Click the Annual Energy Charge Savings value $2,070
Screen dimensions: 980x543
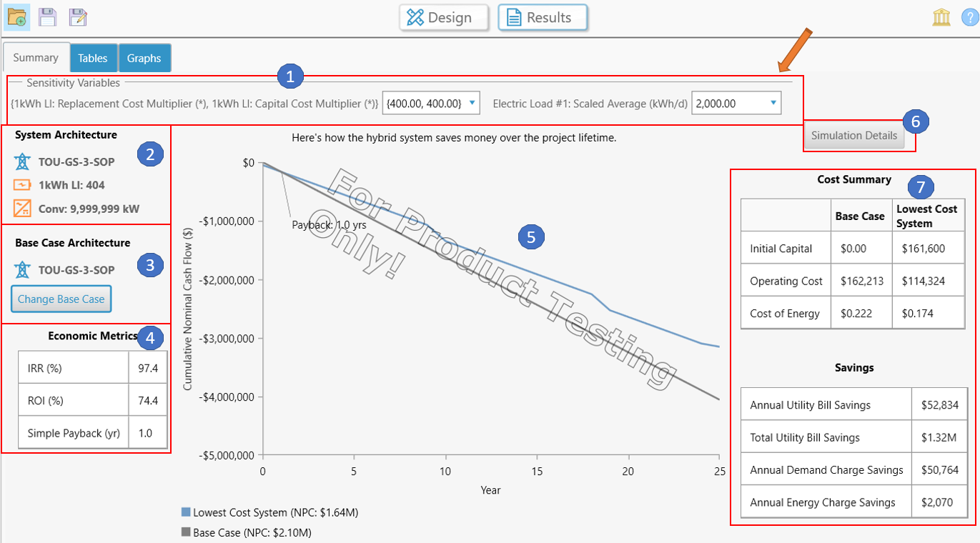click(938, 502)
